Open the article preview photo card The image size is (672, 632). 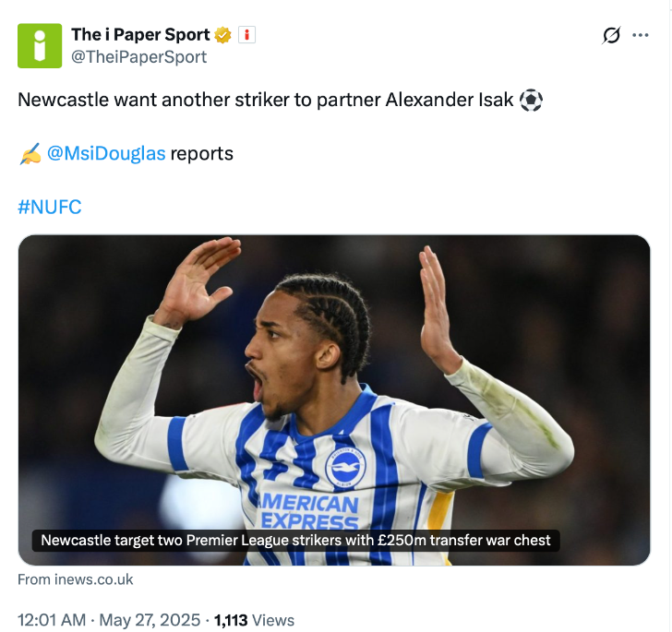[x=334, y=399]
